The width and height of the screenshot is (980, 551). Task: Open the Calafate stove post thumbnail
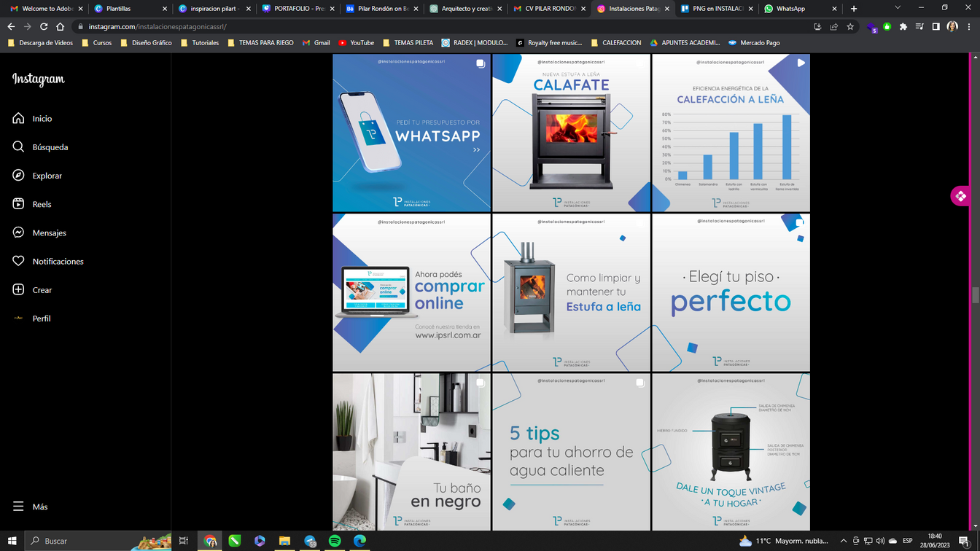pyautogui.click(x=571, y=133)
